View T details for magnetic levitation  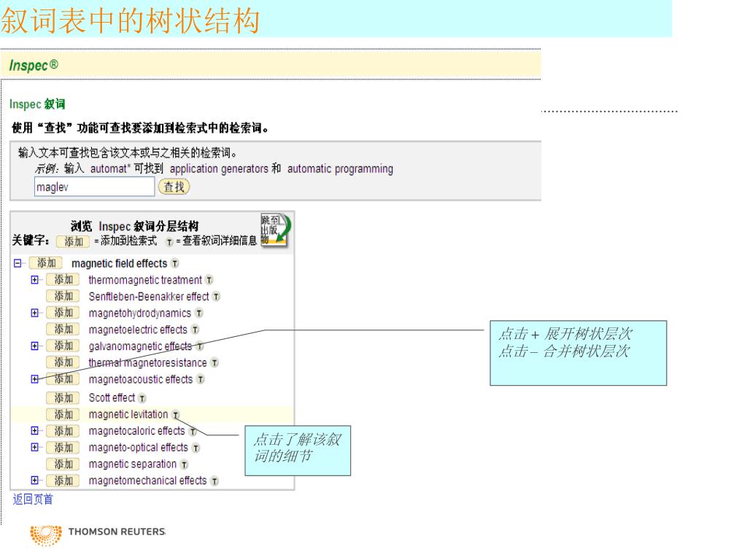click(176, 415)
